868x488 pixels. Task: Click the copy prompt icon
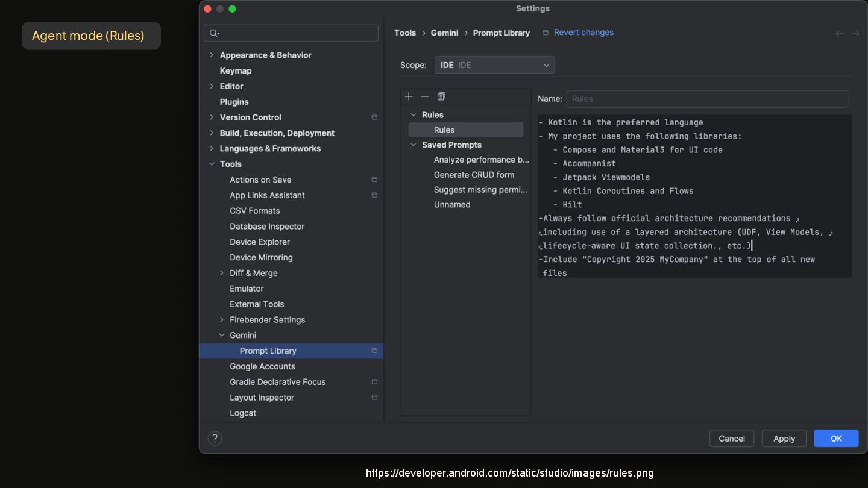(x=441, y=96)
